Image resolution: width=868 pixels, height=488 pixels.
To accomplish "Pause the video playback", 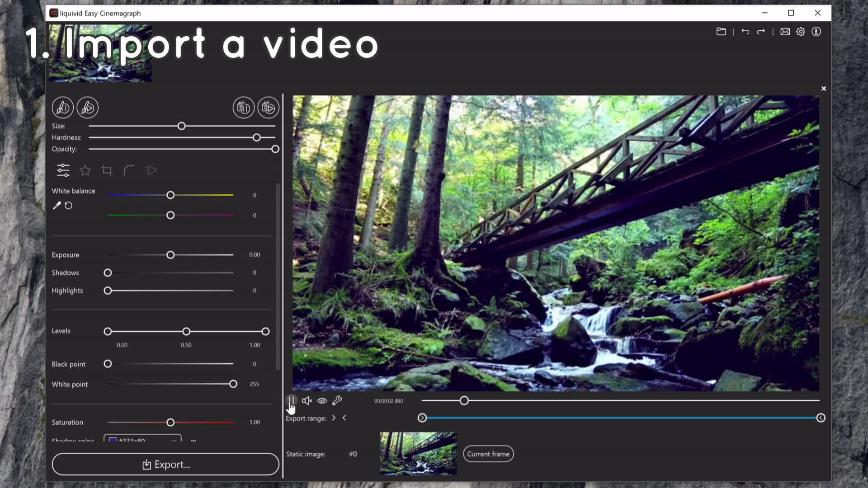I will tap(291, 400).
